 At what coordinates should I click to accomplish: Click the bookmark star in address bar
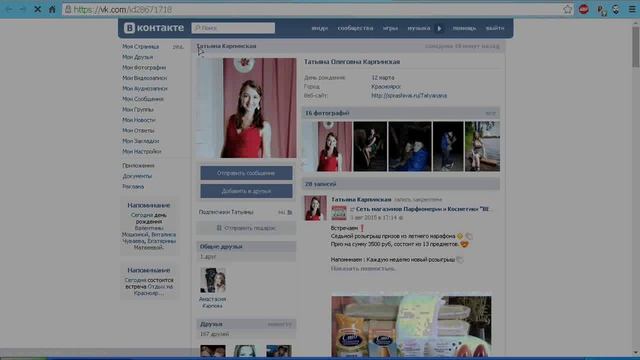[567, 9]
